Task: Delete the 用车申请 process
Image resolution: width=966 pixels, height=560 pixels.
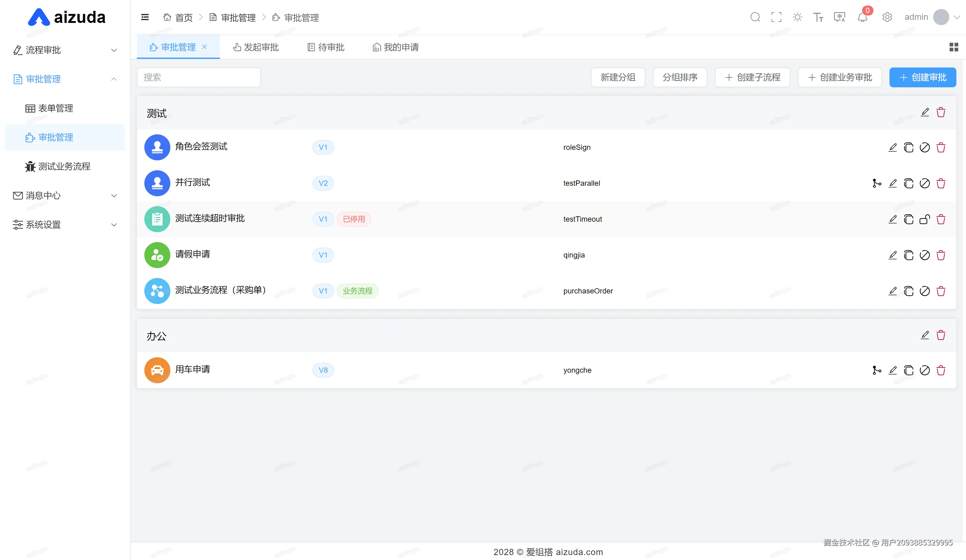Action: pos(941,371)
